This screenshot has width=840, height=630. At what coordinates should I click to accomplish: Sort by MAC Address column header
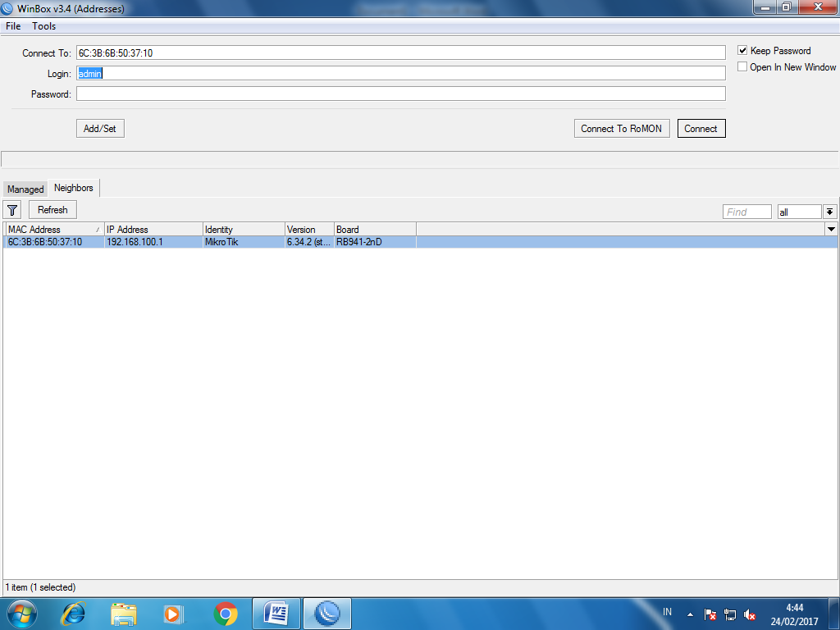[54, 230]
